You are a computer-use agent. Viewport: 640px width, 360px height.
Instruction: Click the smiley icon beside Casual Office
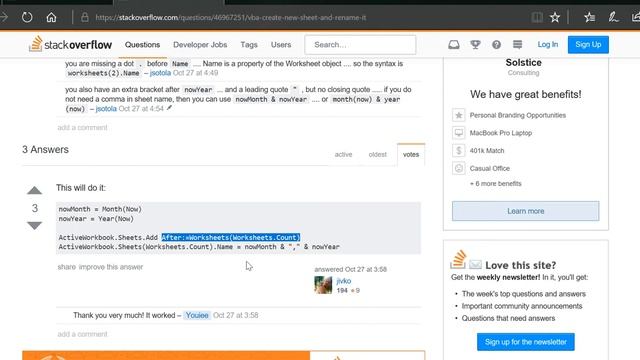[x=458, y=168]
